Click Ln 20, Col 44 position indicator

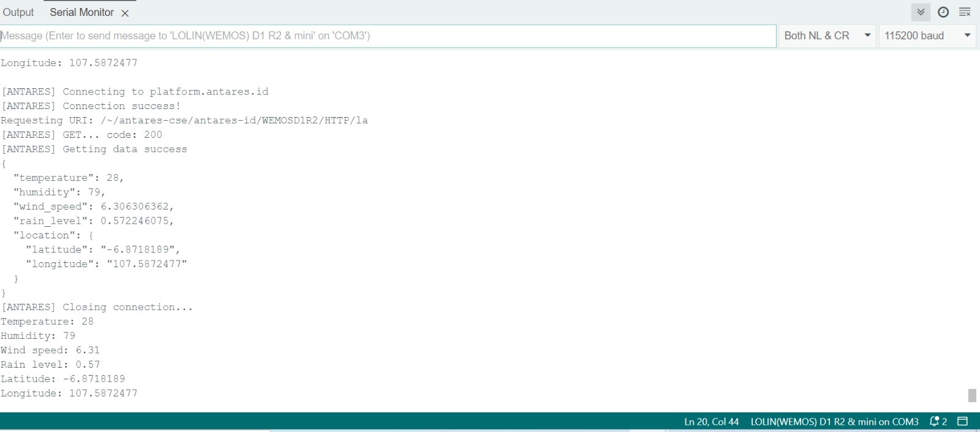tap(711, 422)
